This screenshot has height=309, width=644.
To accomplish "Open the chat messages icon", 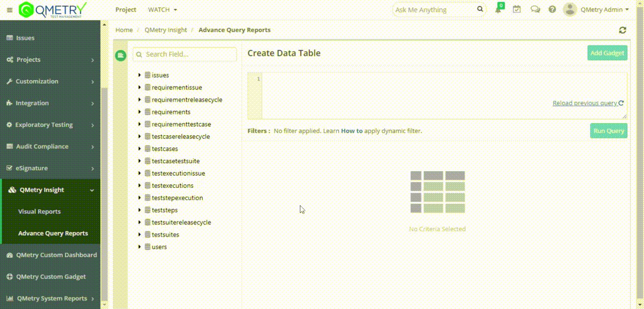I will click(535, 9).
